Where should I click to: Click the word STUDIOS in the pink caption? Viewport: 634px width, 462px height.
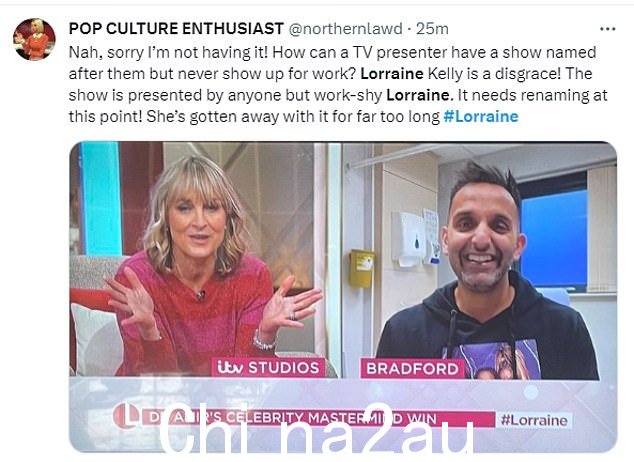click(283, 368)
